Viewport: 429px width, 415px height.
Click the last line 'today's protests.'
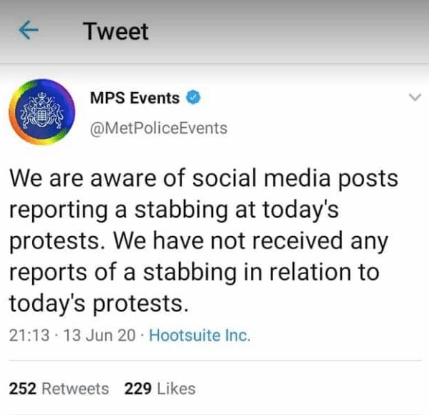click(x=99, y=304)
